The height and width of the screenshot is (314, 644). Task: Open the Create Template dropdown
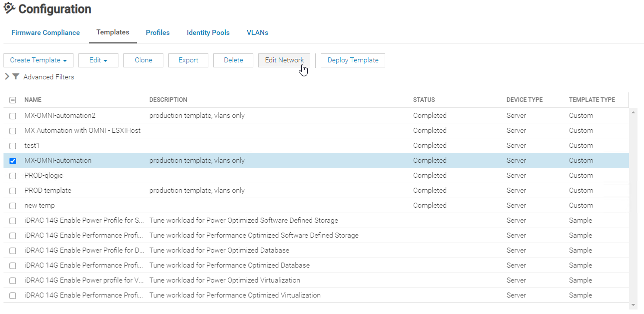tap(38, 60)
